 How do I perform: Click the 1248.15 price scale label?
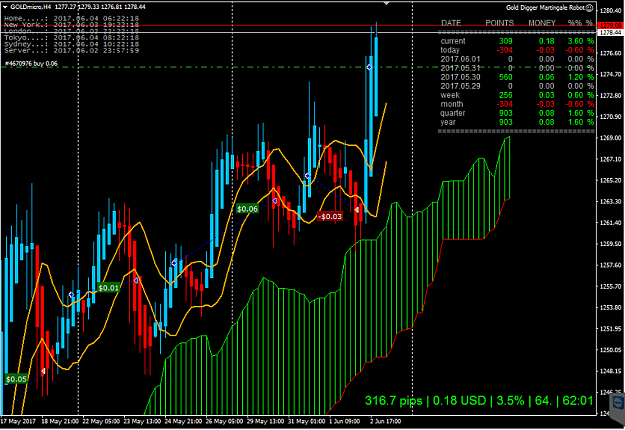(x=611, y=371)
